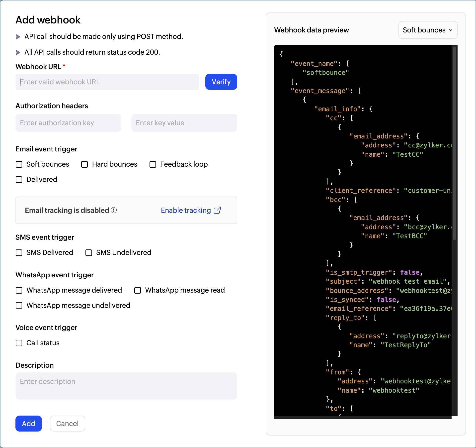
Task: Click the authorization key field
Action: [x=68, y=123]
